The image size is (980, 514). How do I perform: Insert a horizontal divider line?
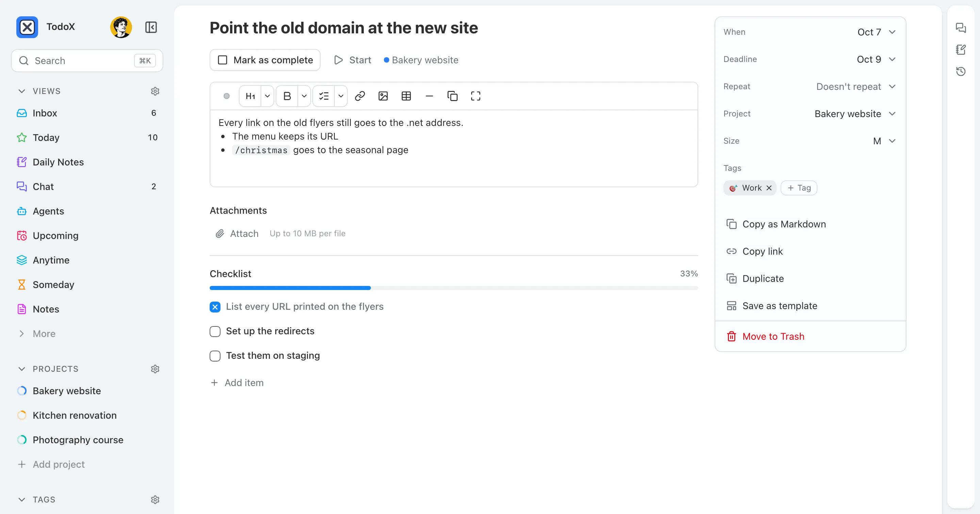[429, 96]
